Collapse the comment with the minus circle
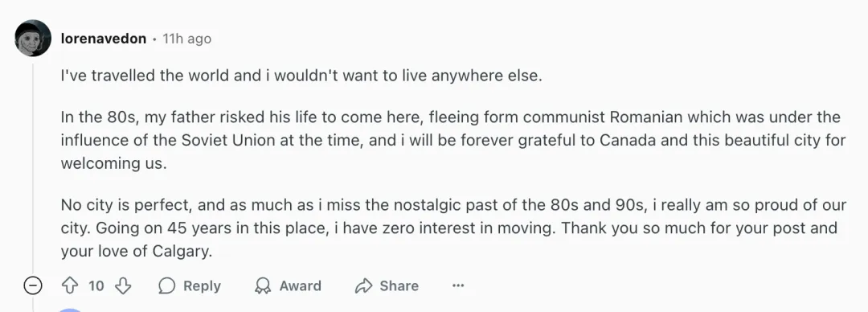Viewport: 868px width, 312px height. (x=33, y=286)
